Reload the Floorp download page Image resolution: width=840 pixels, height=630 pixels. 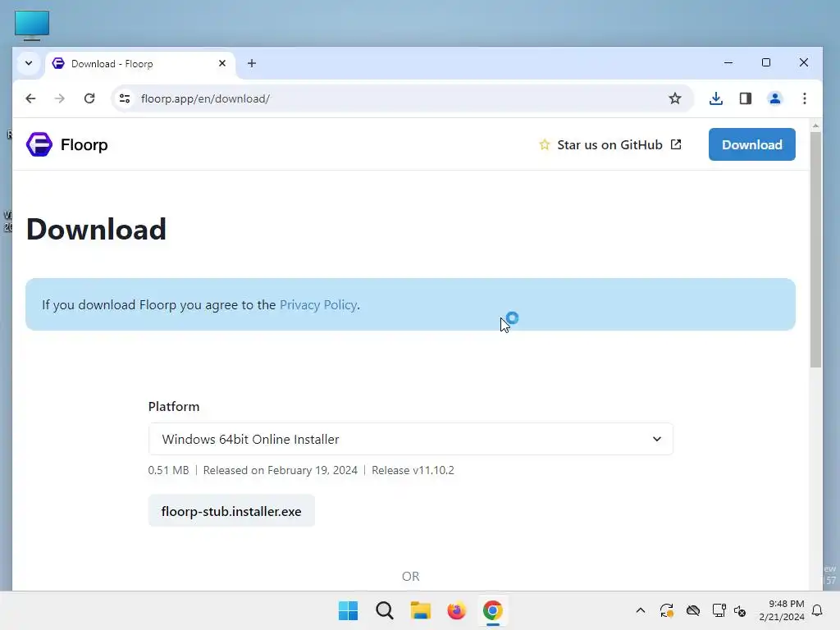(89, 98)
